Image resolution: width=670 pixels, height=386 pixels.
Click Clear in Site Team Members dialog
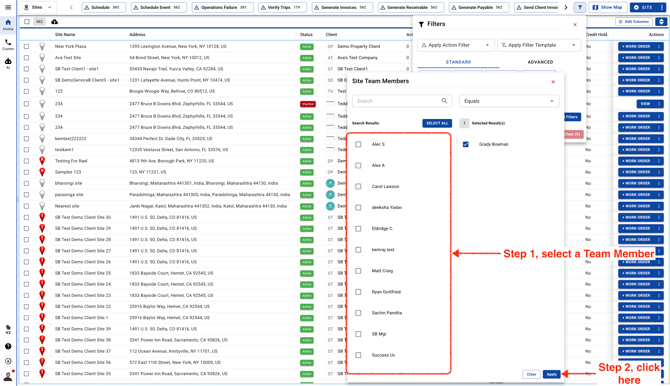[x=531, y=374]
